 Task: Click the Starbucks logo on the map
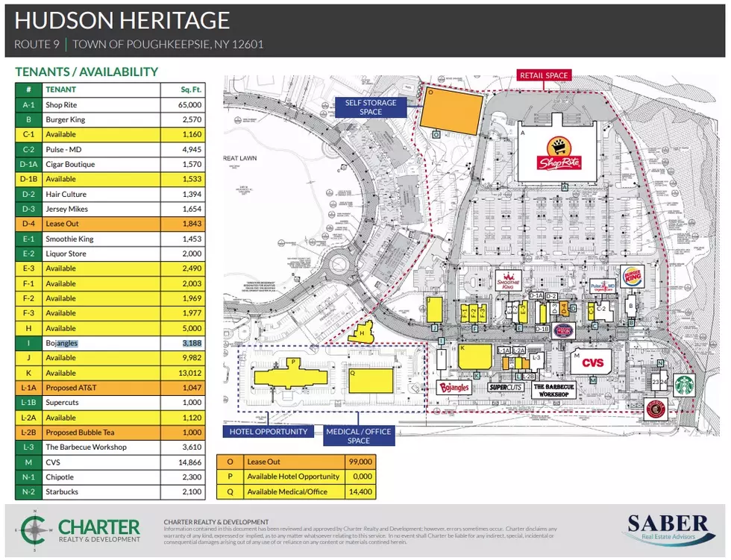[x=684, y=386]
